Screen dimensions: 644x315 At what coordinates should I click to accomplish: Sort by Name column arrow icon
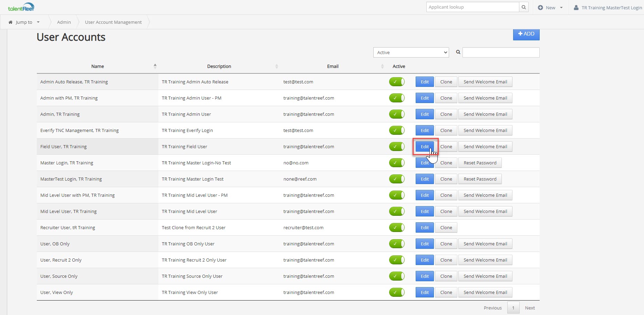(x=155, y=66)
